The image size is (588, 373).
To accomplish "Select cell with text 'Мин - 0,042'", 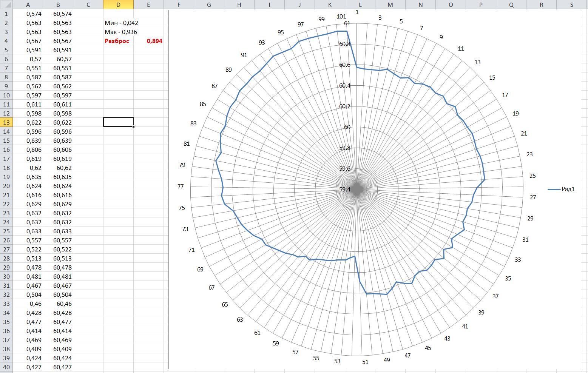I will tap(119, 23).
